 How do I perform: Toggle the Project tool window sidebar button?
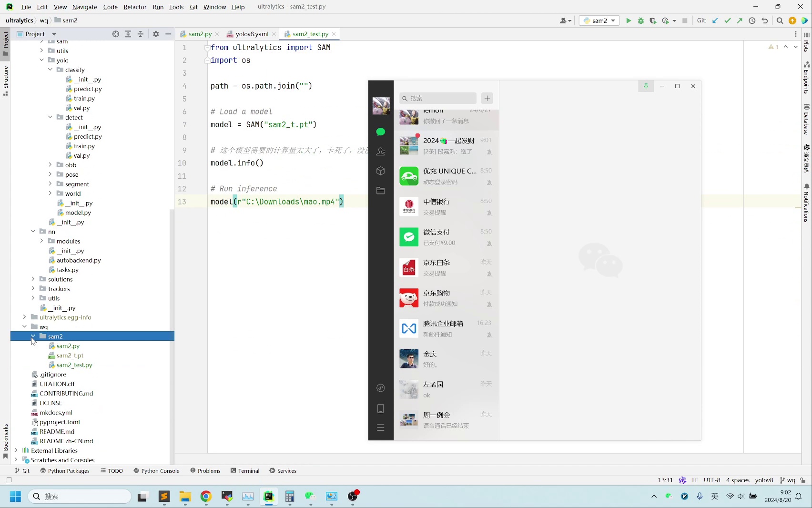[x=6, y=43]
